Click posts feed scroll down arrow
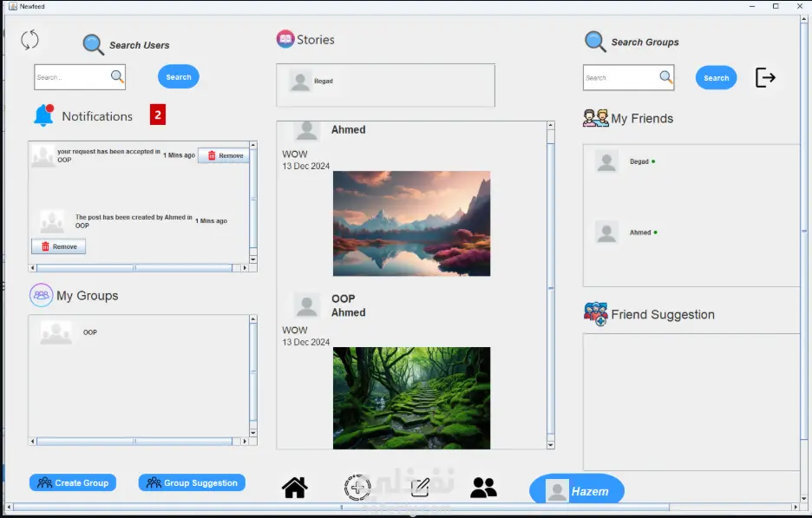 coord(551,445)
